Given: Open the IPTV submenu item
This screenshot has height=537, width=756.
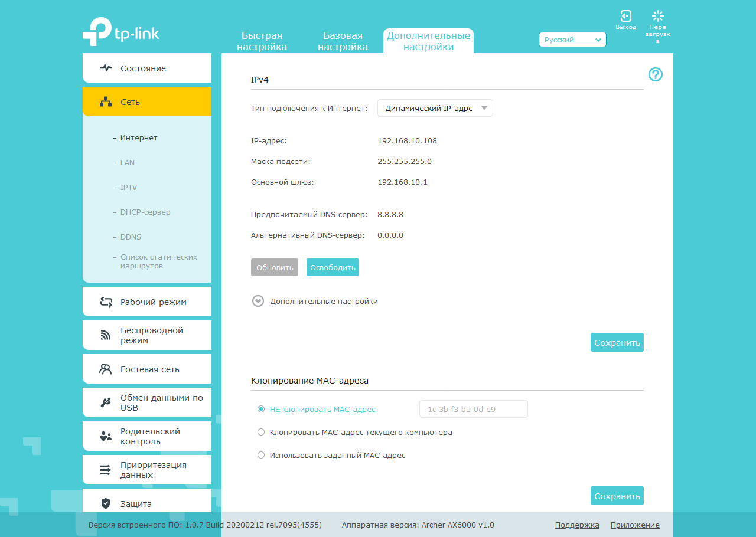Looking at the screenshot, I should (x=129, y=187).
